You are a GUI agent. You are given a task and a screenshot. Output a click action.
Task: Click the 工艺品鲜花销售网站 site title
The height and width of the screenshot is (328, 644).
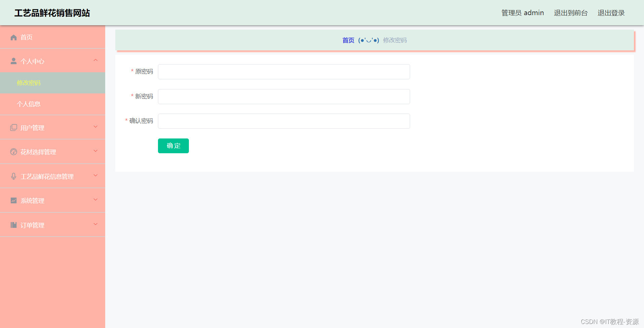[x=52, y=13]
